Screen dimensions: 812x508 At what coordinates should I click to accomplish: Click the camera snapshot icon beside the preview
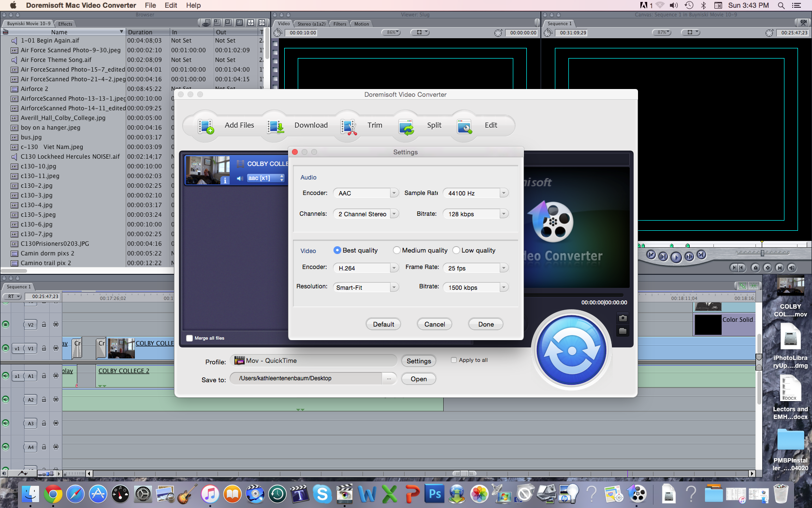623,318
